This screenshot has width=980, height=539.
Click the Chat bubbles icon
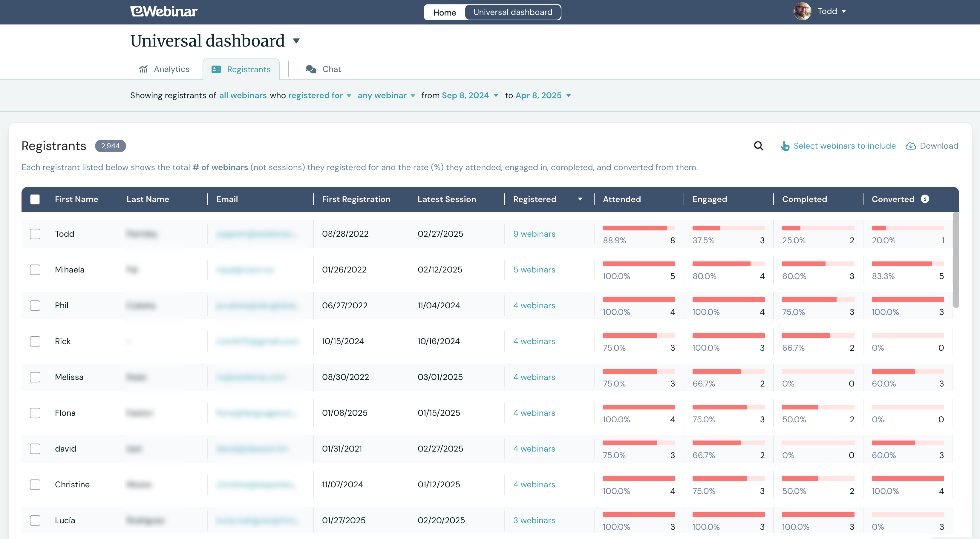point(311,69)
